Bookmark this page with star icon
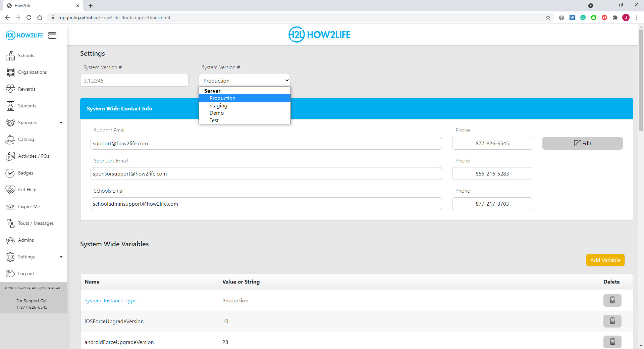This screenshot has height=349, width=644. coord(548,17)
